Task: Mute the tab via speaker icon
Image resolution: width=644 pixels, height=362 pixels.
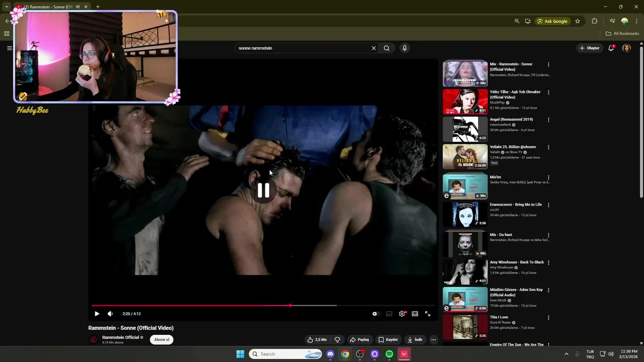Action: point(77,7)
